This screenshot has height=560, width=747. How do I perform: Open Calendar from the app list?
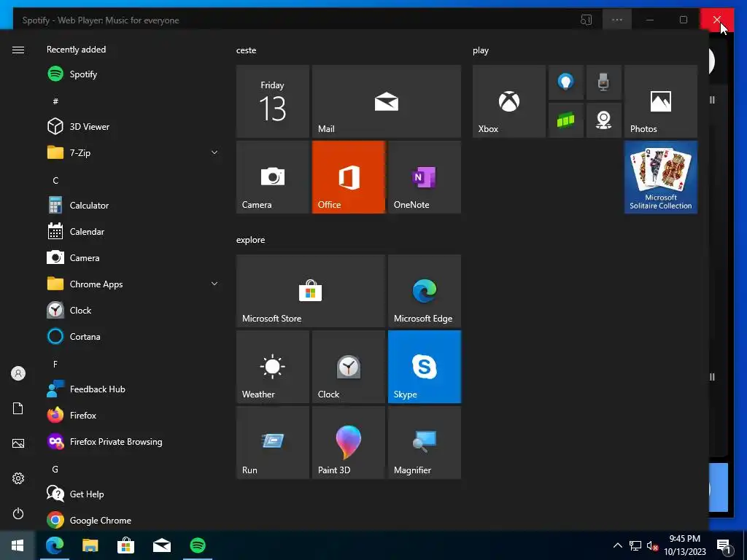pyautogui.click(x=132, y=231)
